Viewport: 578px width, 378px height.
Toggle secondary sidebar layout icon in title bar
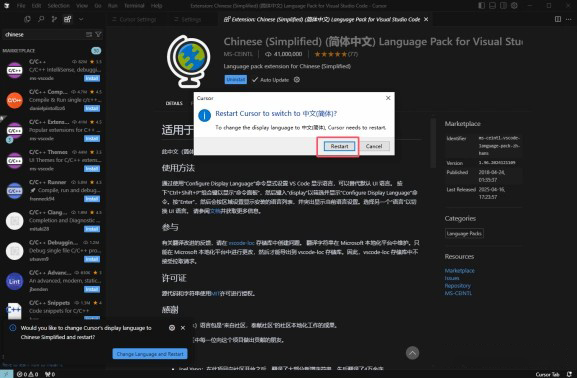point(503,6)
